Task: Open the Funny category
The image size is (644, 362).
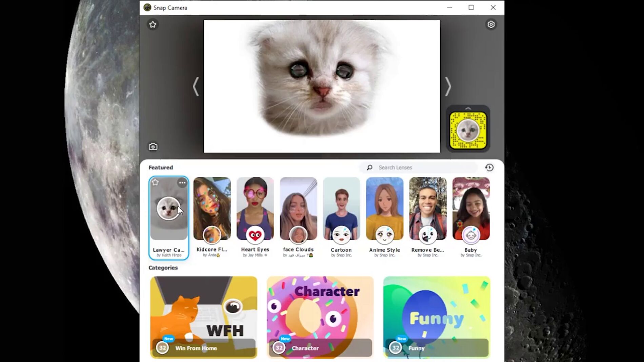Action: 437,317
